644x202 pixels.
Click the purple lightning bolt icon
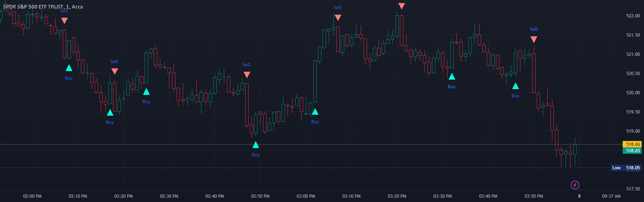(575, 185)
